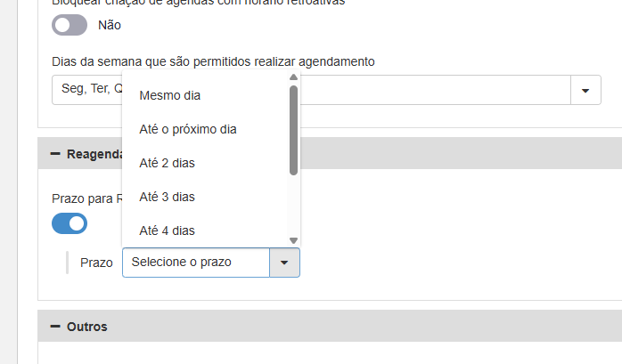Disable the Prazo para reagendamento switch
622x364 pixels.
[x=70, y=223]
